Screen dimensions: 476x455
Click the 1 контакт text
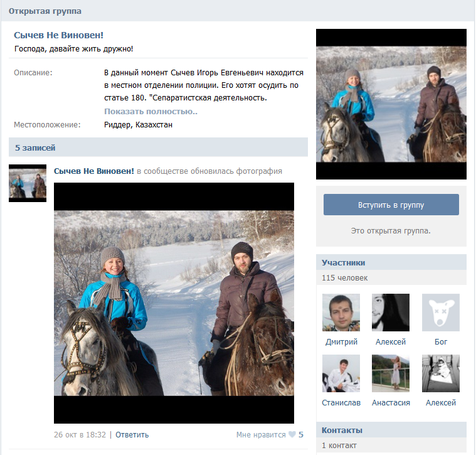point(339,446)
